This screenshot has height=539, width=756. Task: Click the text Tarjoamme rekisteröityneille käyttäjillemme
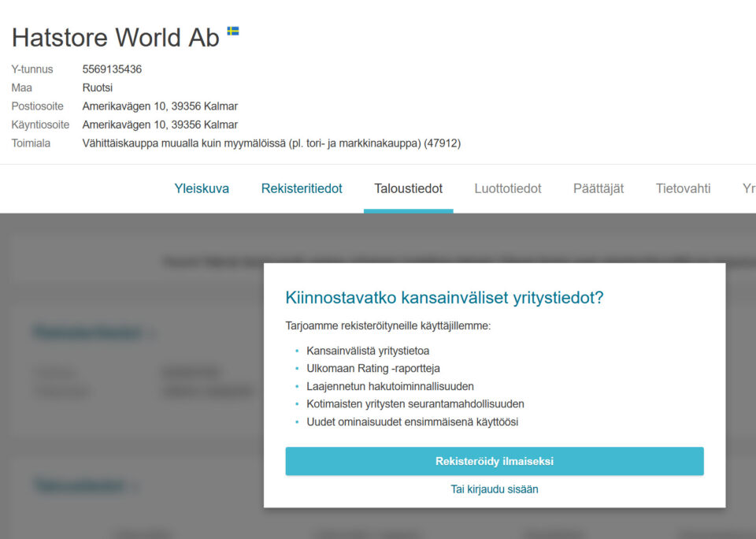pyautogui.click(x=387, y=325)
